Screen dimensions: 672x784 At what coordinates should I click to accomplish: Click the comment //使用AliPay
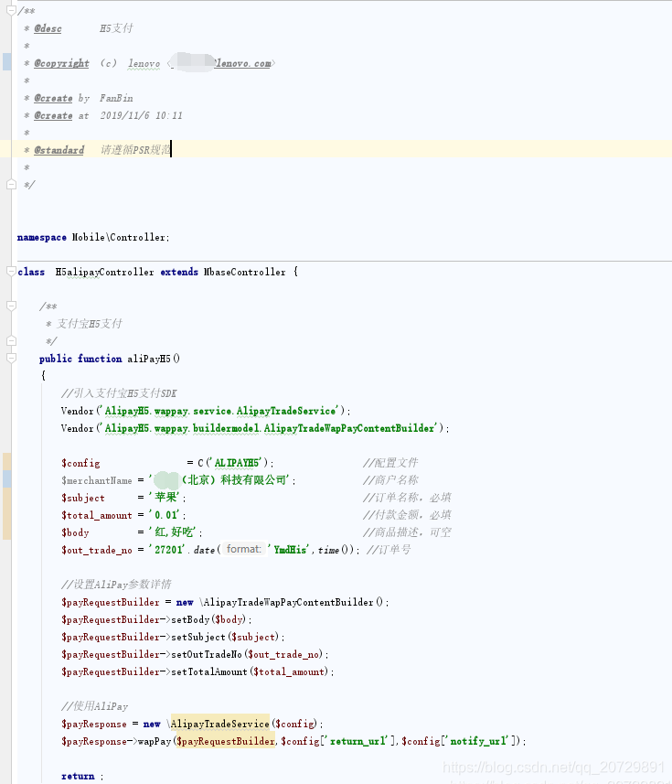click(94, 706)
